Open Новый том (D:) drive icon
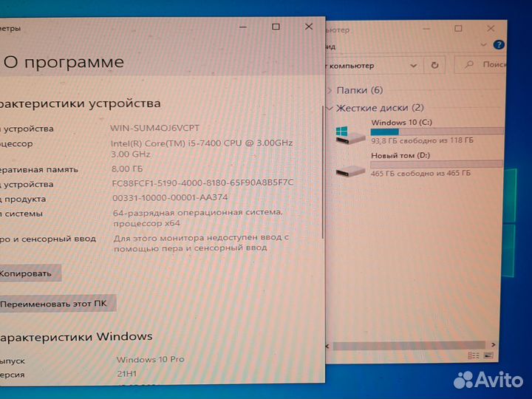 (349, 170)
